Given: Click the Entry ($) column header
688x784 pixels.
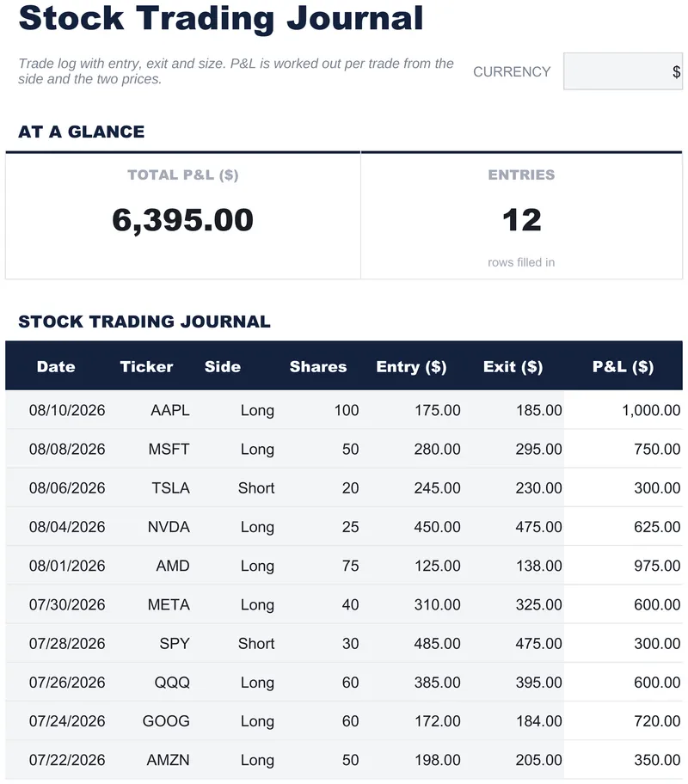Looking at the screenshot, I should pyautogui.click(x=411, y=366).
